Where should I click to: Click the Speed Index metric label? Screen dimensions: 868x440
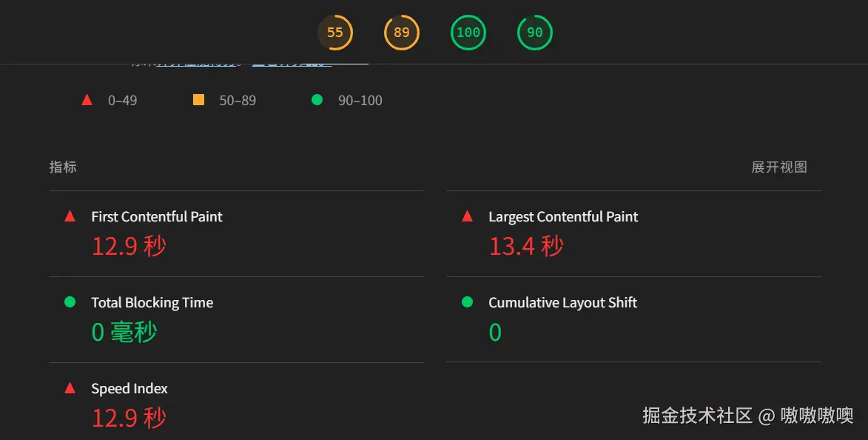point(129,389)
